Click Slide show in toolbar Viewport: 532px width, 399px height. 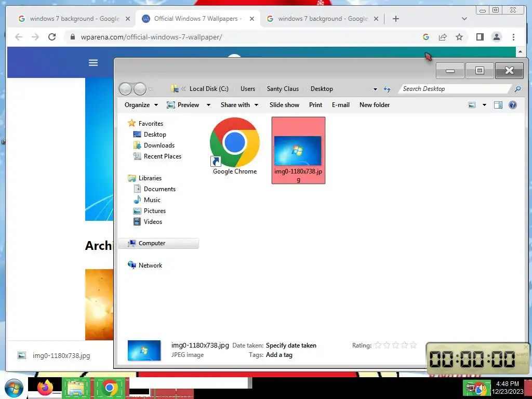point(284,105)
